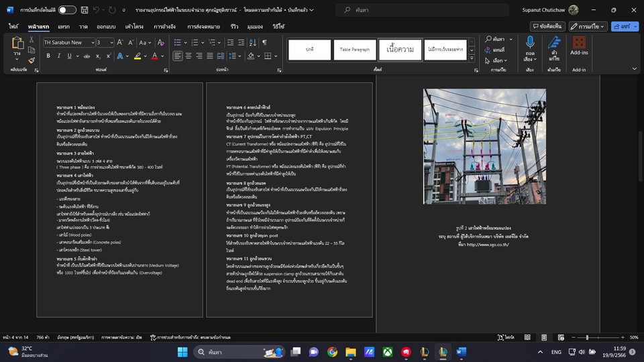Click the Format Painter brush icon
The height and width of the screenshot is (362, 644).
coord(32,60)
